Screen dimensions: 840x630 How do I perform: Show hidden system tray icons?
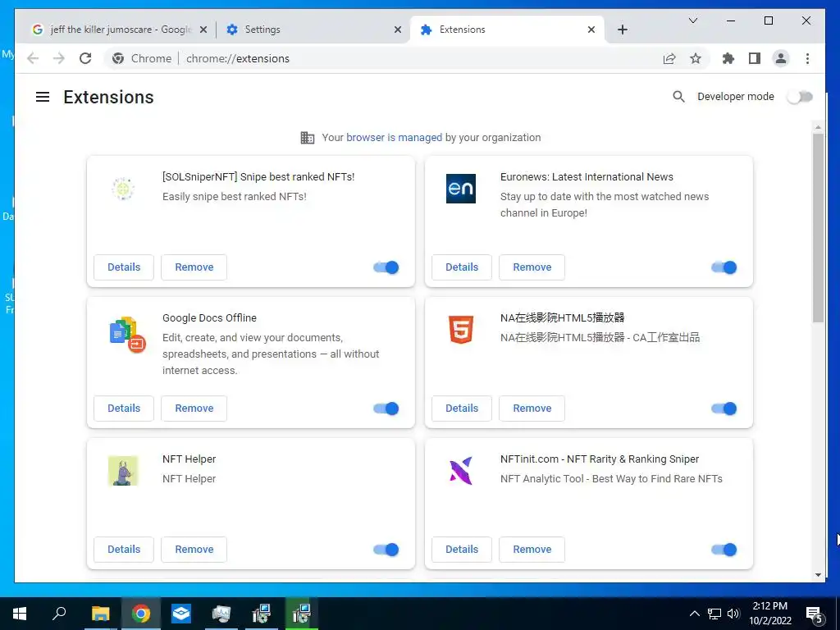(x=694, y=614)
